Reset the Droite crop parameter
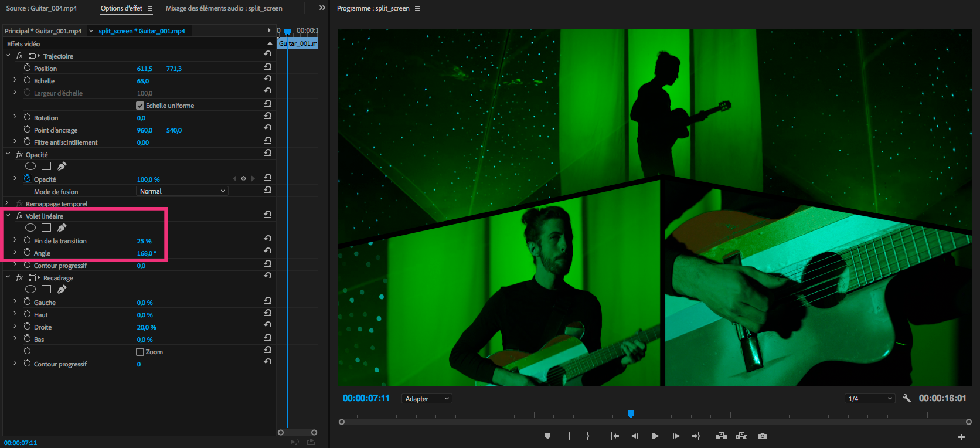The height and width of the screenshot is (448, 980). point(268,325)
